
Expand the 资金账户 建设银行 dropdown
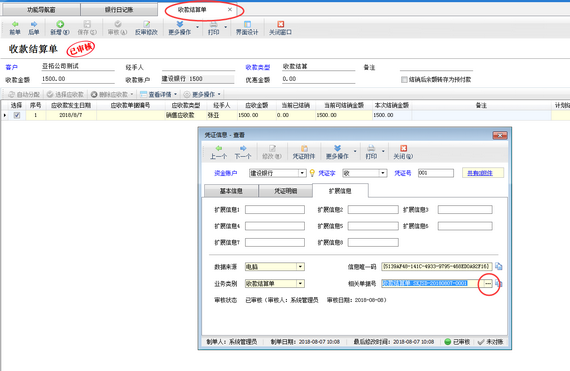[302, 173]
